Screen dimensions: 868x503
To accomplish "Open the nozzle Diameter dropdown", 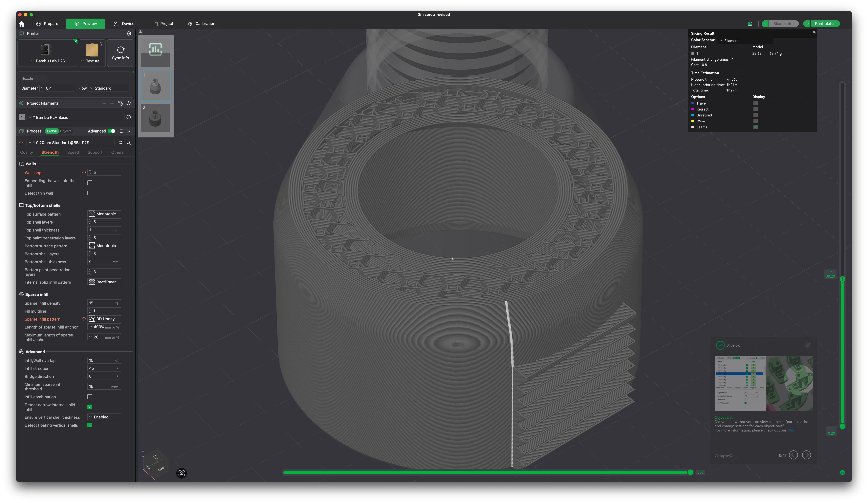I will [x=57, y=88].
